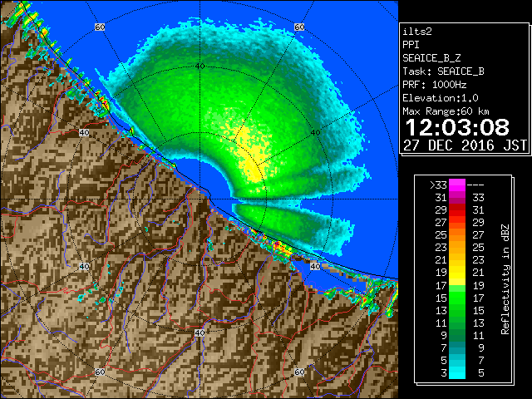This screenshot has width=532, height=399.
Task: Select the date '27 DEC 2016 JST'
Action: [x=465, y=145]
